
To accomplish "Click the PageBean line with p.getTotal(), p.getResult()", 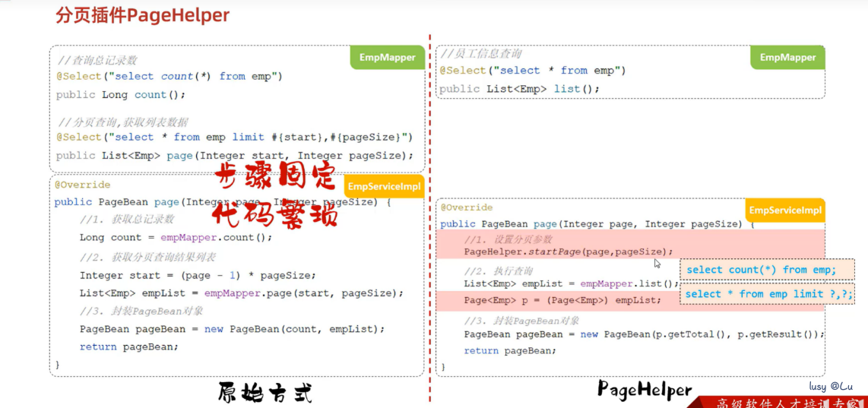I will click(x=645, y=334).
